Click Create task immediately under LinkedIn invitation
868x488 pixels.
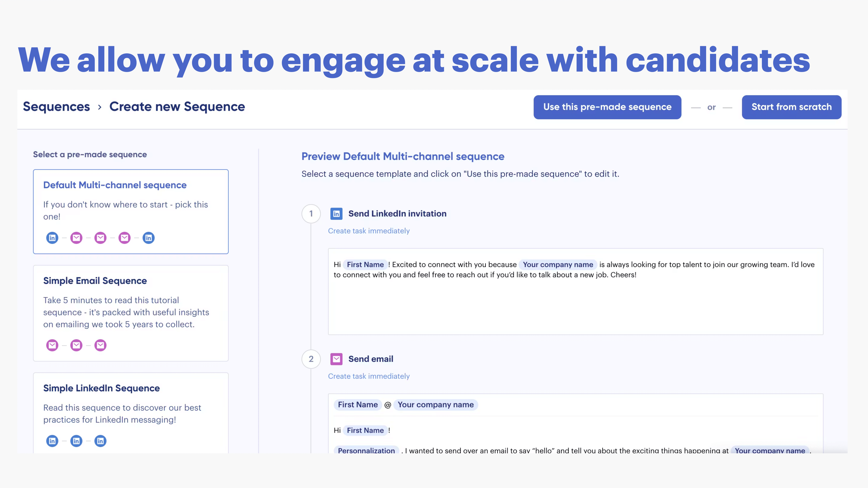(x=369, y=231)
